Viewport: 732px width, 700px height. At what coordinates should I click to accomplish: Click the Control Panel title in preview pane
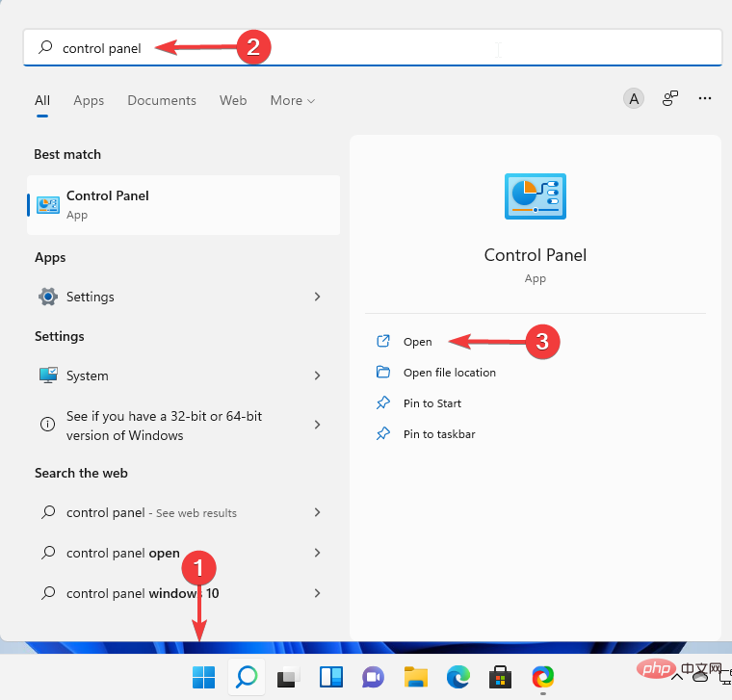535,255
